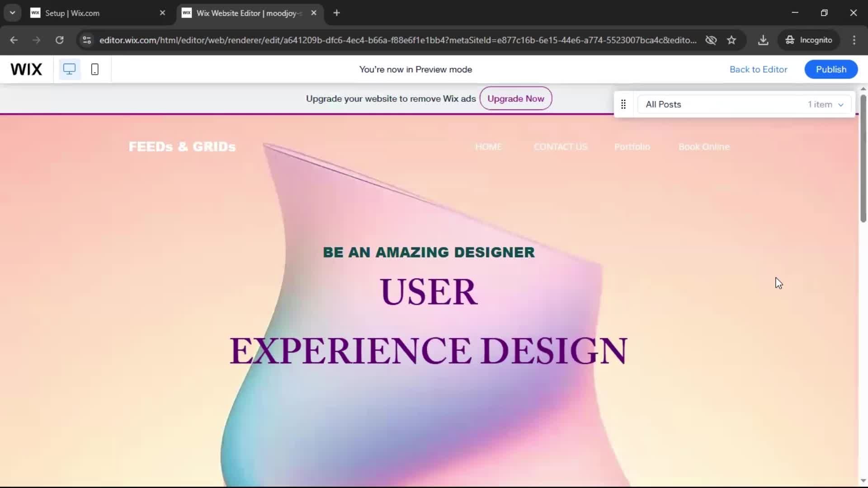Screen dimensions: 868x488
Task: Open the CONTACT US nav menu item
Action: (x=560, y=147)
